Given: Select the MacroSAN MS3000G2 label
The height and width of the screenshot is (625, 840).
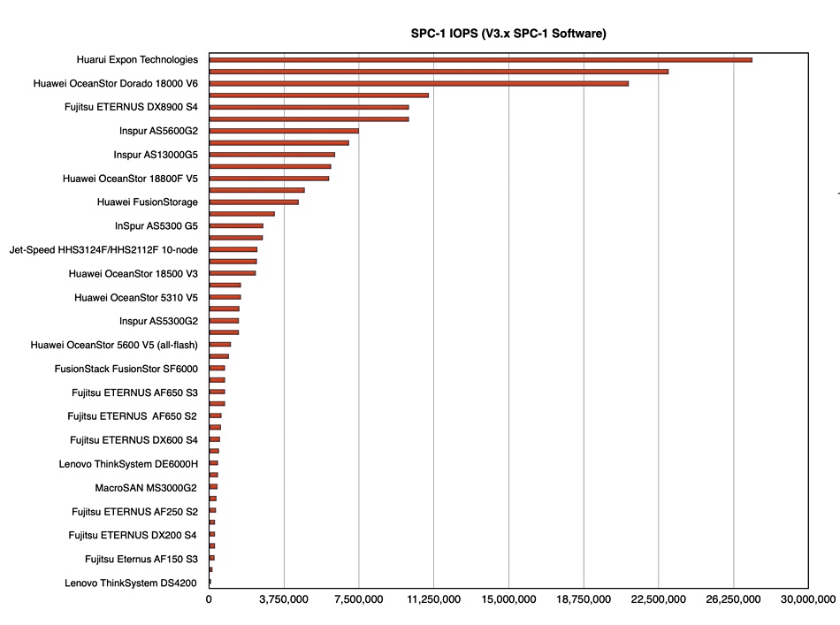Looking at the screenshot, I should [146, 487].
